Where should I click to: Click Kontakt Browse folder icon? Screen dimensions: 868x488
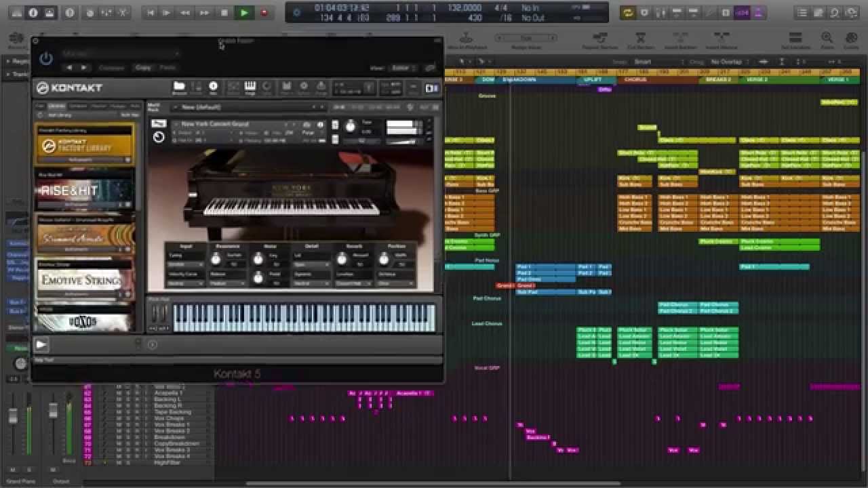point(179,87)
